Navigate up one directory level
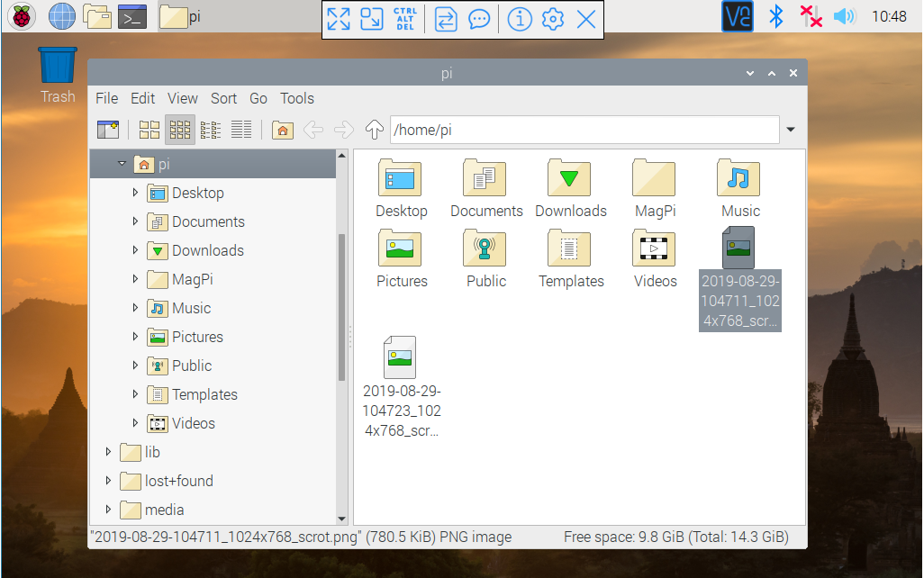Viewport: 924px width, 578px height. [374, 129]
